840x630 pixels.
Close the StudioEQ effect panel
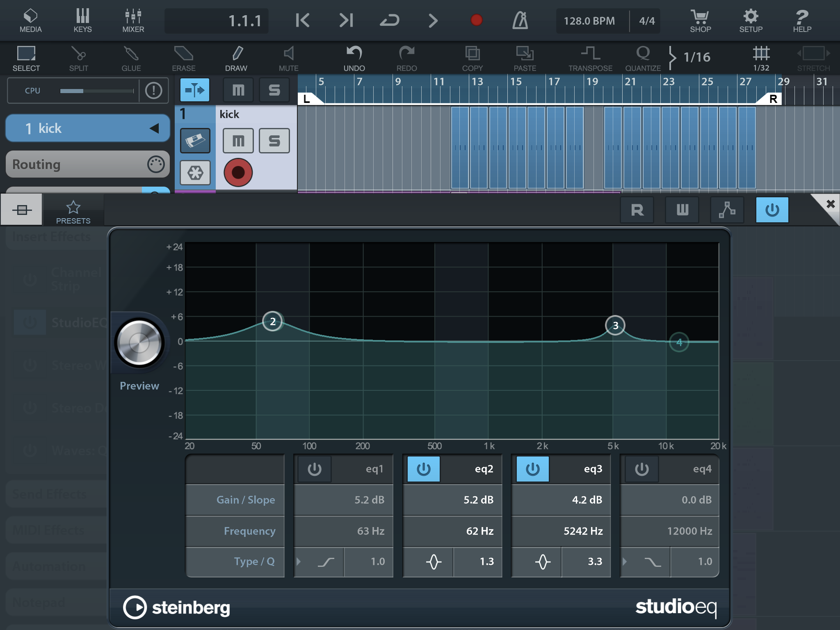click(830, 204)
